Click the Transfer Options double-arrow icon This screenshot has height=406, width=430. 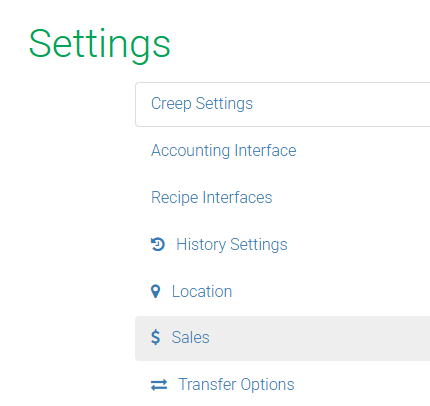click(x=159, y=385)
